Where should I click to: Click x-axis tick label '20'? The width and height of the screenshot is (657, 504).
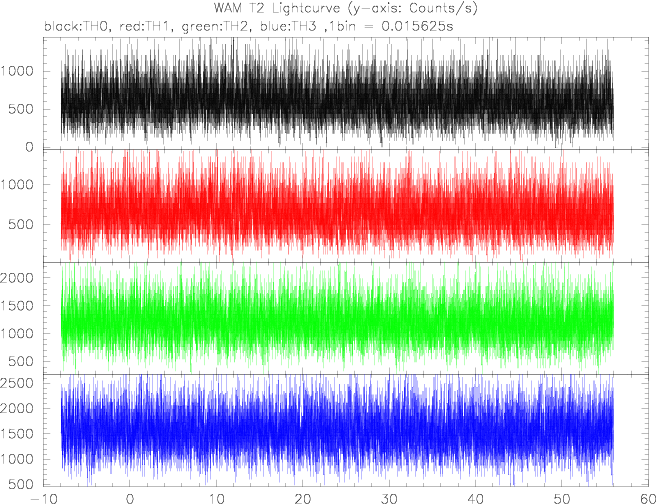tap(303, 499)
